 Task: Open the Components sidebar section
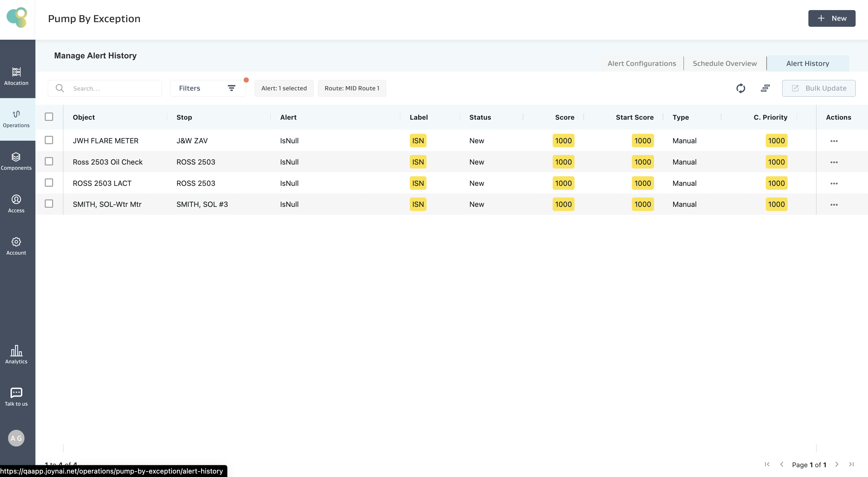(x=16, y=161)
